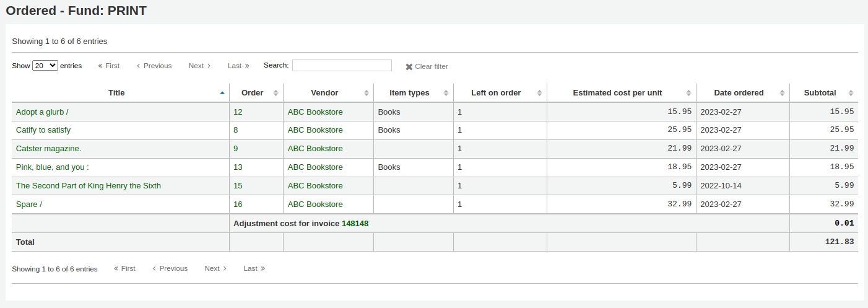Open invoice 148148 link
This screenshot has width=868, height=308.
[355, 224]
